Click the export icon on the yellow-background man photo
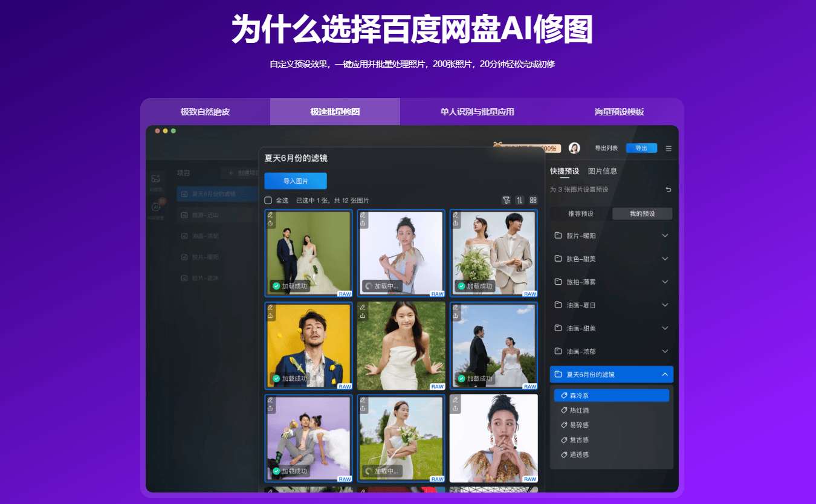 pos(270,315)
